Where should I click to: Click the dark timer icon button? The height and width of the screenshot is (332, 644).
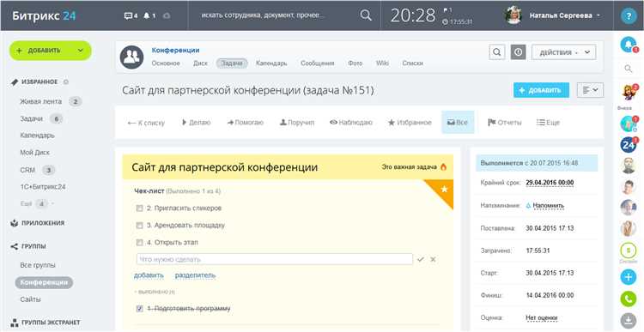point(518,52)
